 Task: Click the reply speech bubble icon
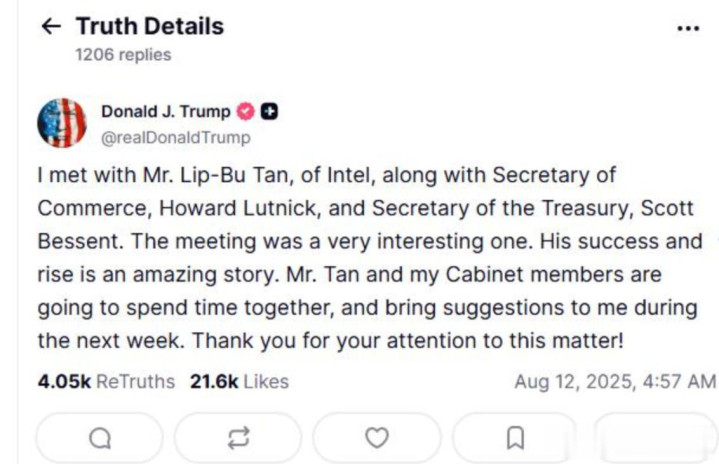click(x=100, y=437)
